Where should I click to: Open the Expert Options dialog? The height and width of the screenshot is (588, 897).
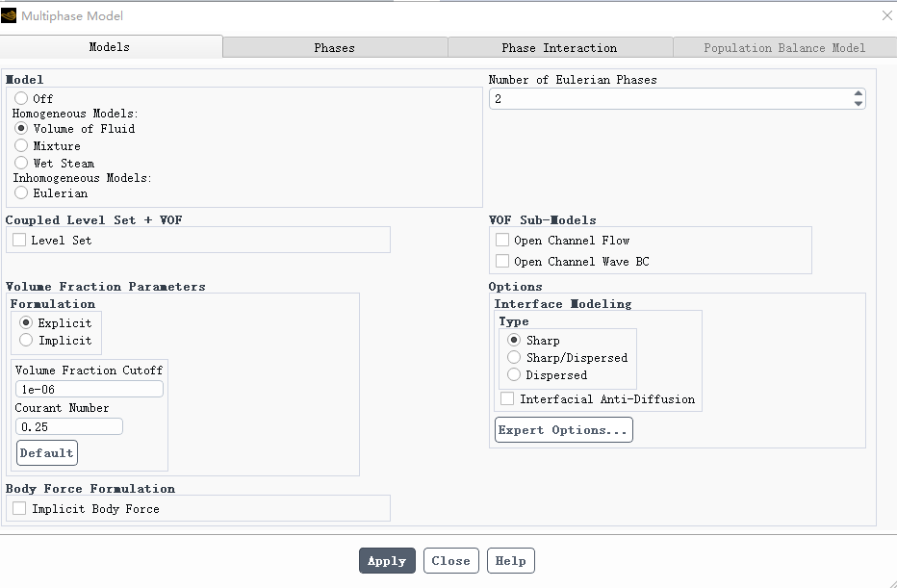coord(563,430)
